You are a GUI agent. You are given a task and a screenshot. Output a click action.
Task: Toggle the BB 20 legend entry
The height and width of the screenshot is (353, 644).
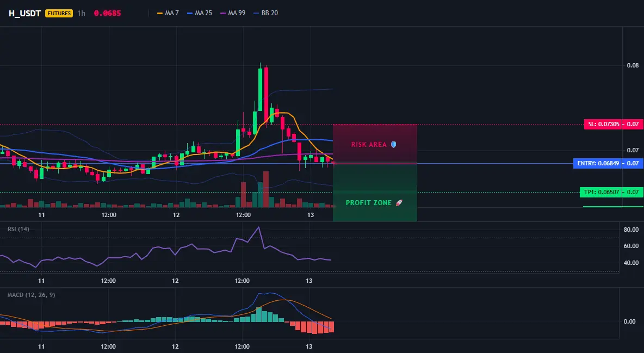[x=266, y=13]
